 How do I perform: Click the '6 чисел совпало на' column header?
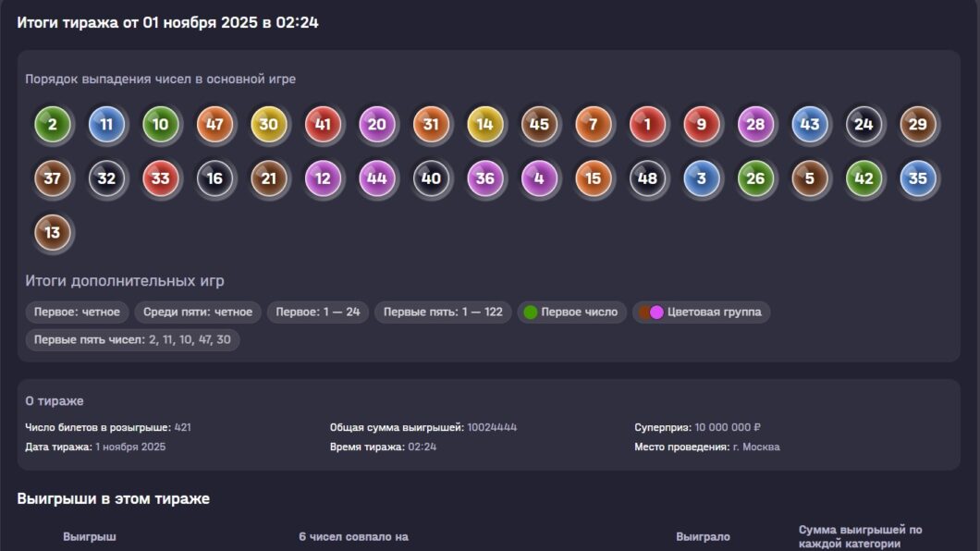[x=353, y=537]
